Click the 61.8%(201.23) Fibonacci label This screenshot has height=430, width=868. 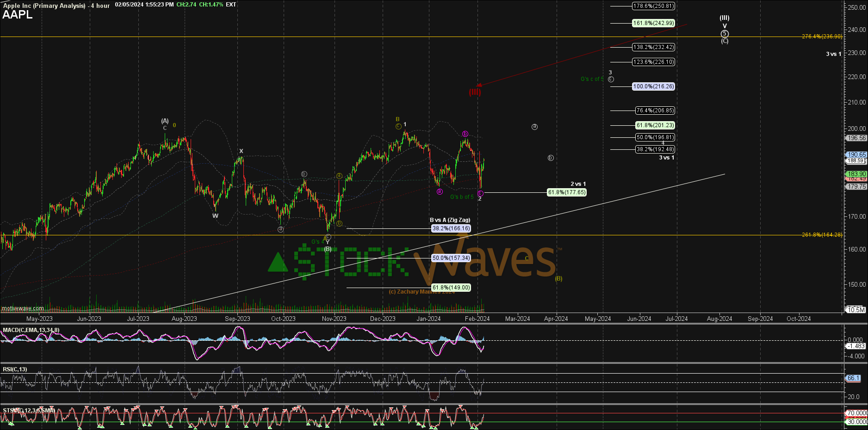[x=655, y=125]
